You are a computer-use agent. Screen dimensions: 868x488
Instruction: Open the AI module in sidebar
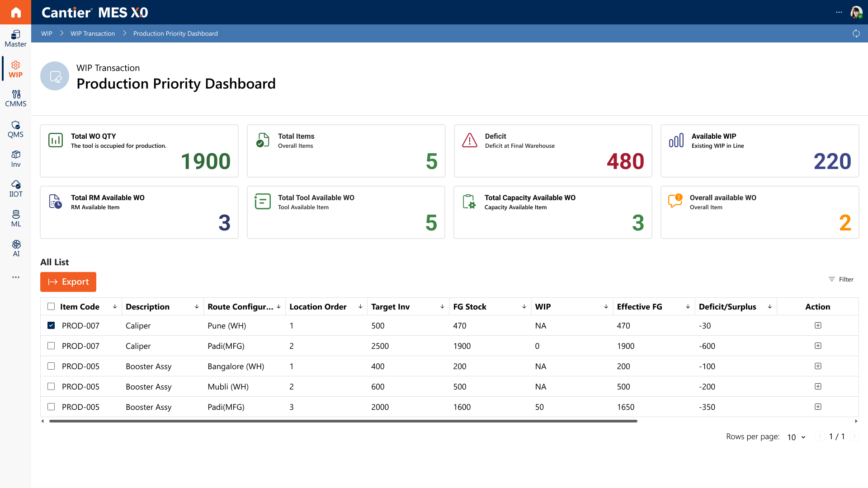[16, 249]
